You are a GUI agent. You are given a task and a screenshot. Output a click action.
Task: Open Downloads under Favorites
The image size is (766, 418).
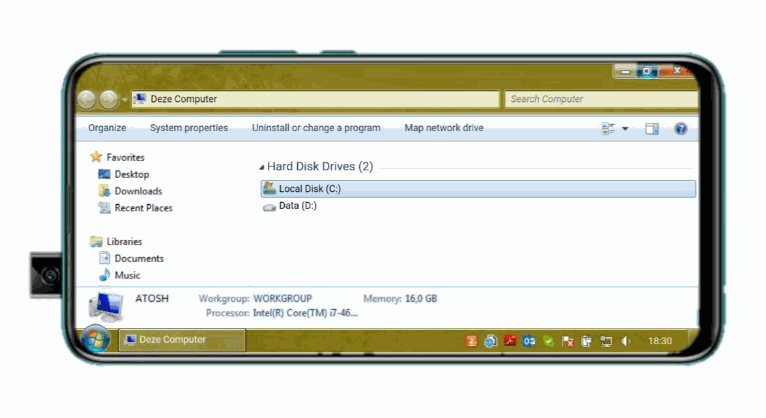pos(138,191)
